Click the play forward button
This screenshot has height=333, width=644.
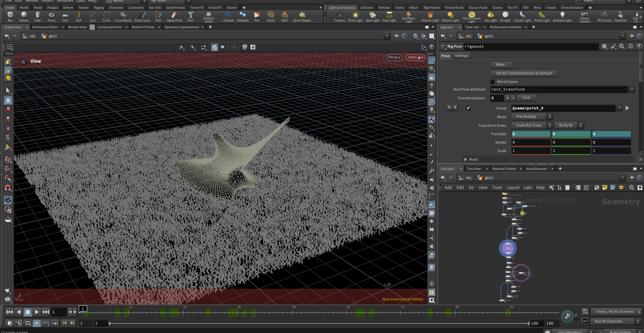click(37, 312)
